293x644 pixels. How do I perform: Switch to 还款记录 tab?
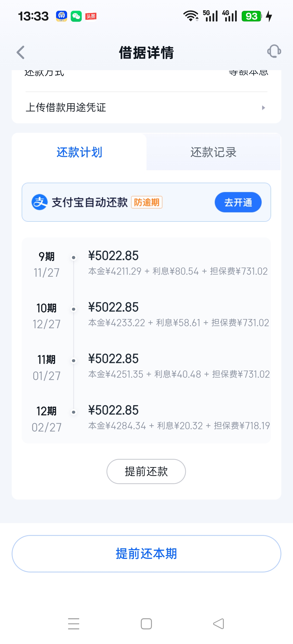[x=214, y=152]
